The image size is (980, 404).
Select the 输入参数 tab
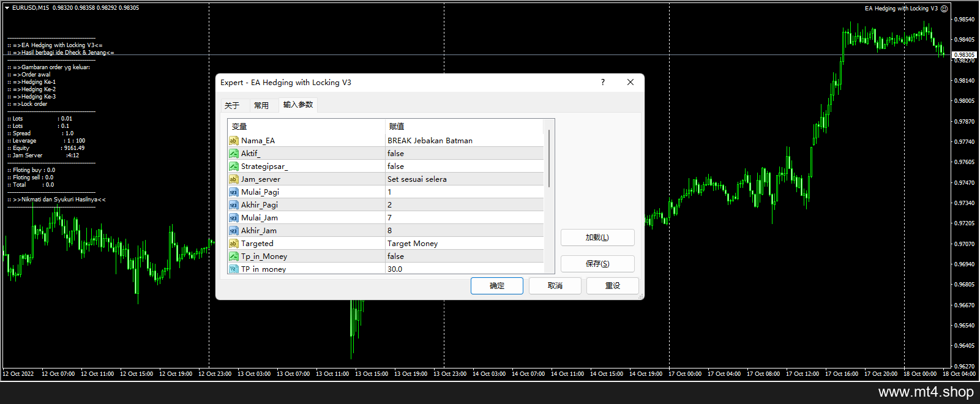click(x=298, y=105)
